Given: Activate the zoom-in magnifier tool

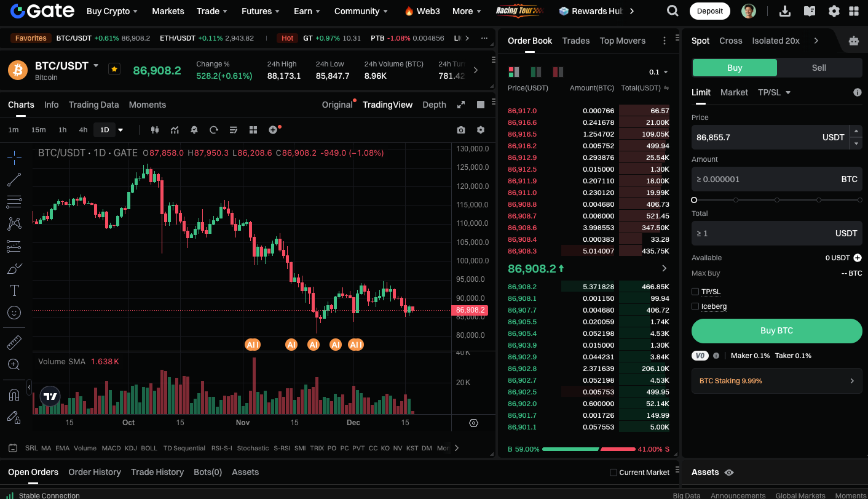Looking at the screenshot, I should 14,364.
